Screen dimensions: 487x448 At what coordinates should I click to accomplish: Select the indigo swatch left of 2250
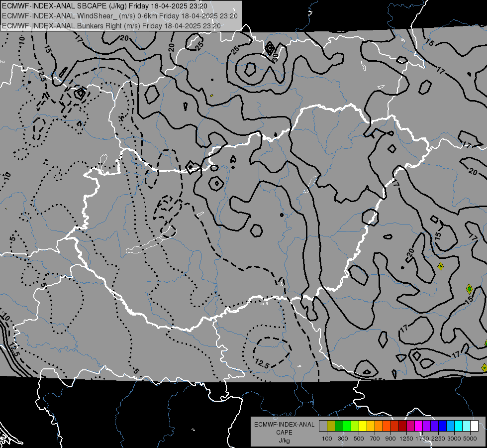(434, 426)
